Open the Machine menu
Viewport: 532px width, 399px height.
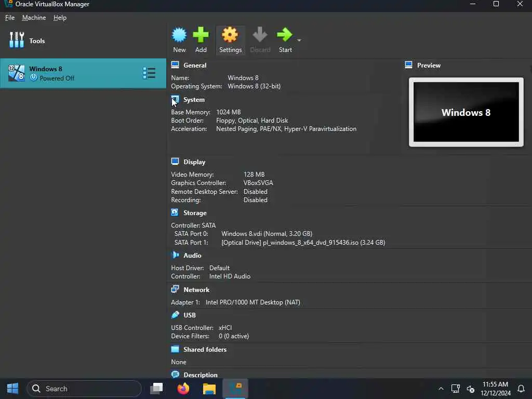34,18
